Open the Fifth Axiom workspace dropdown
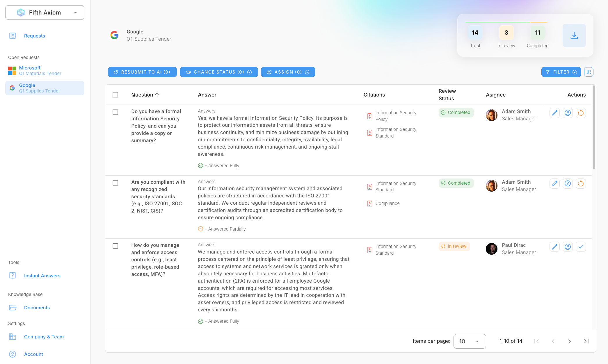 45,13
